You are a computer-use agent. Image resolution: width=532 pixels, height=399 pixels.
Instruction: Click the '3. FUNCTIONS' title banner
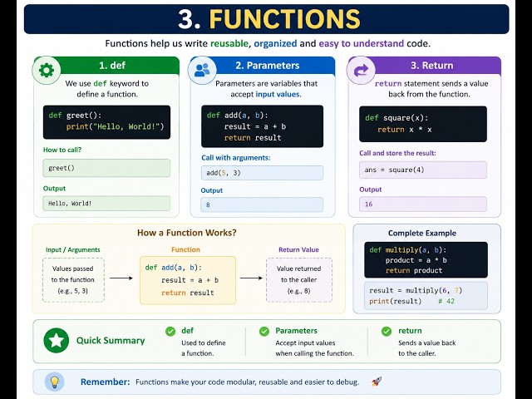(x=266, y=19)
